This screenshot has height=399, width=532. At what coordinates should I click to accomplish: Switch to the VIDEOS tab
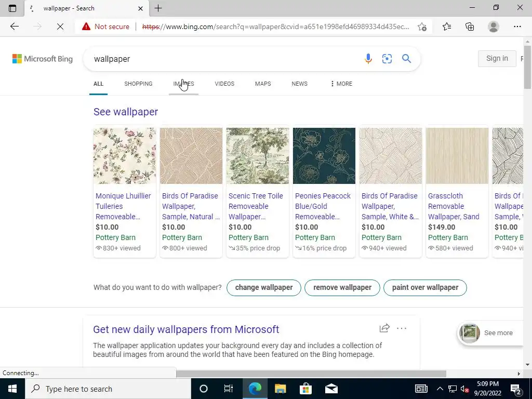tap(224, 84)
